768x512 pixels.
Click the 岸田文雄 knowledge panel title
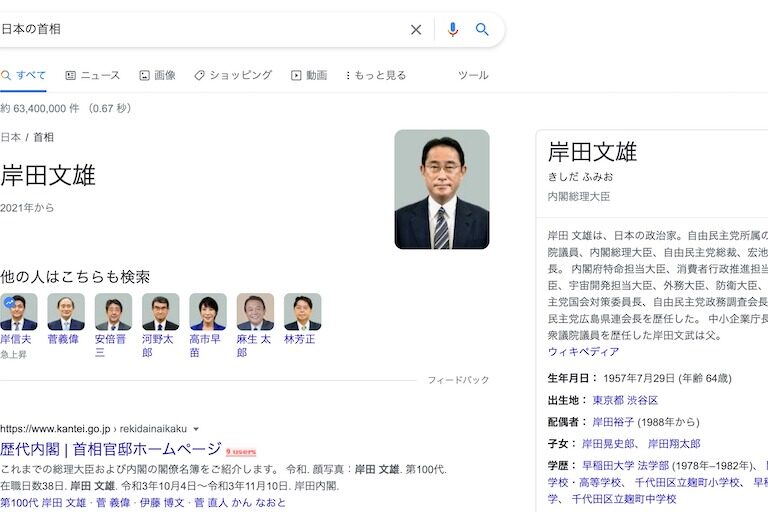[592, 152]
